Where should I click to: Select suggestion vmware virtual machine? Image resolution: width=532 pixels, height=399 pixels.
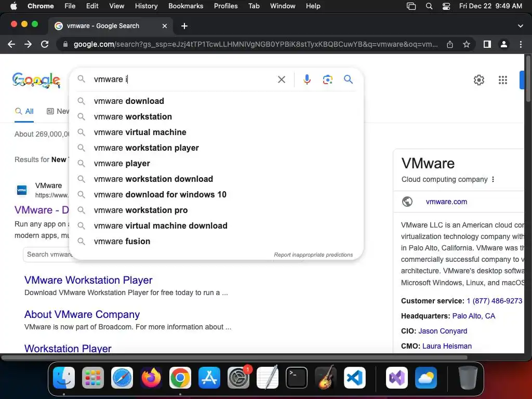coord(216,132)
